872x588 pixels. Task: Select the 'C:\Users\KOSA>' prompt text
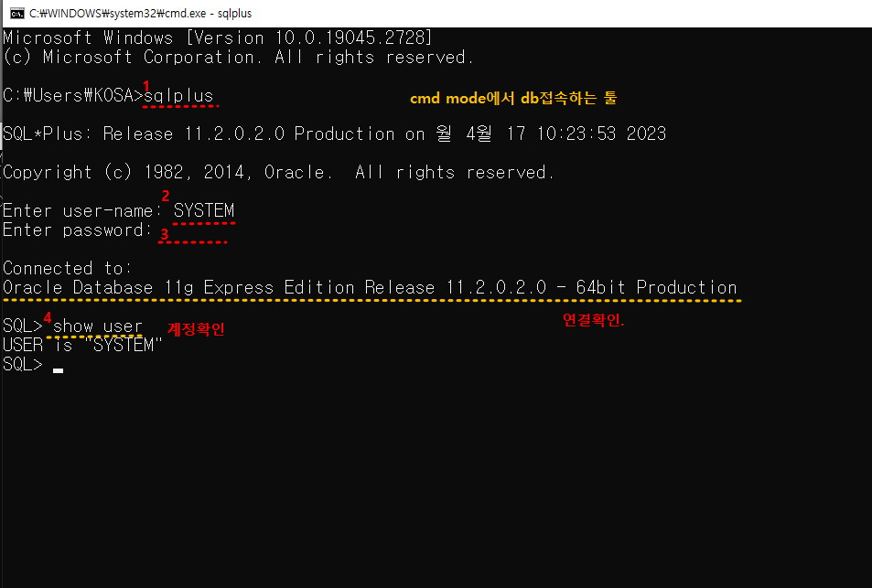pyautogui.click(x=73, y=96)
